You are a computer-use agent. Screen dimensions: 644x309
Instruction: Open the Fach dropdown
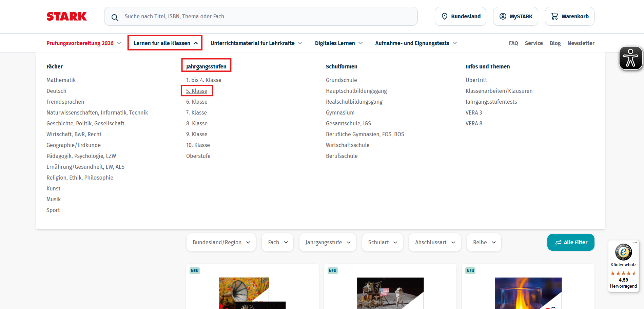(x=277, y=242)
